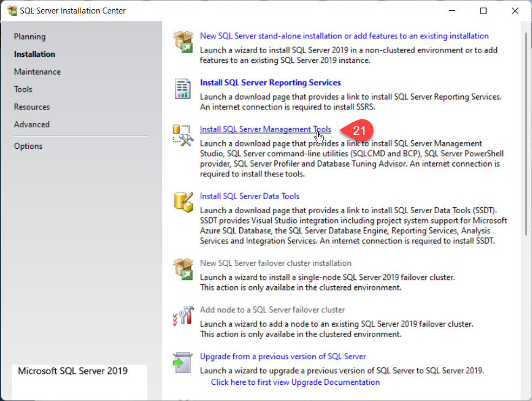Open Install SQL Server Data Tools link
The width and height of the screenshot is (532, 401).
click(x=249, y=196)
